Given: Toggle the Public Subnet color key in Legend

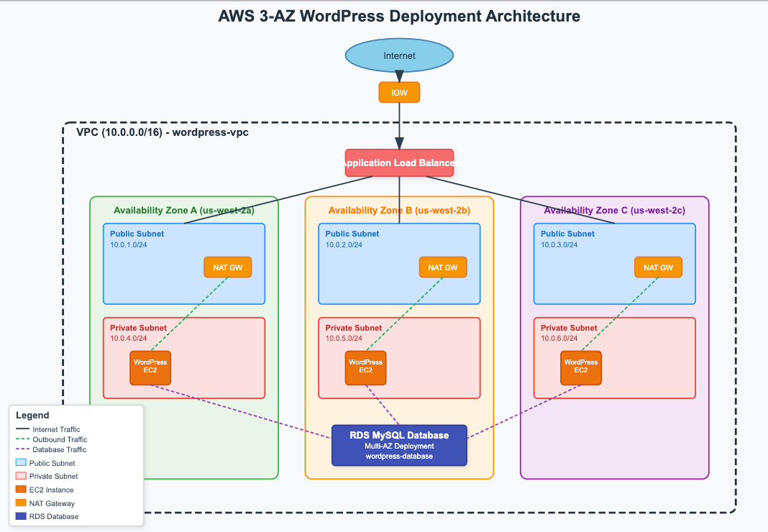Looking at the screenshot, I should 19,462.
